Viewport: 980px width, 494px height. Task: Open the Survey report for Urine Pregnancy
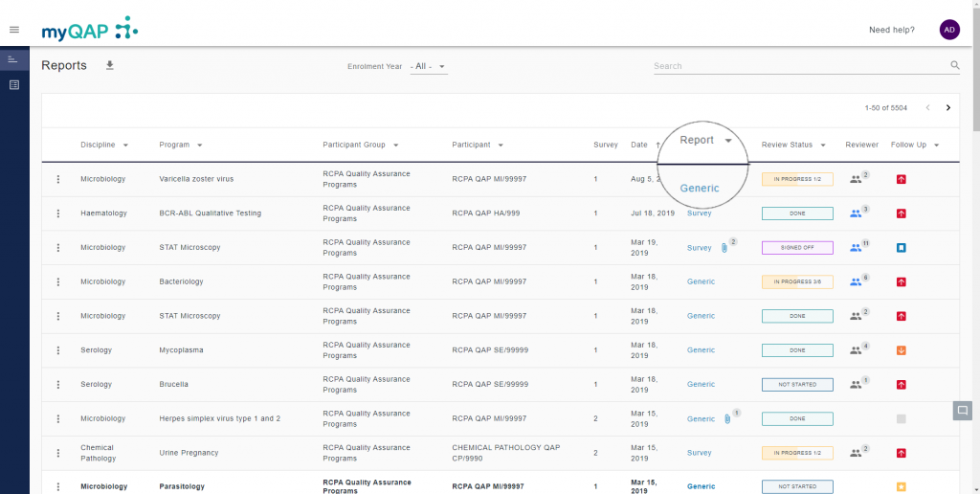click(x=699, y=453)
